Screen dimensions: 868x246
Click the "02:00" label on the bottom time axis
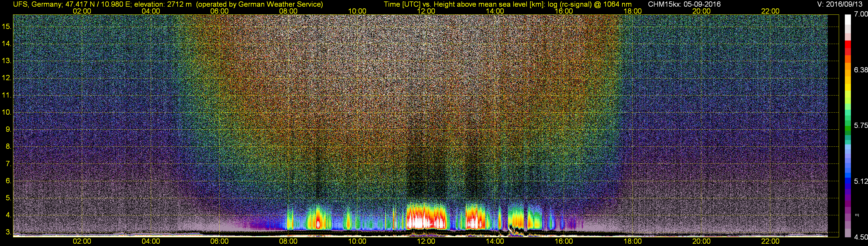pyautogui.click(x=82, y=241)
